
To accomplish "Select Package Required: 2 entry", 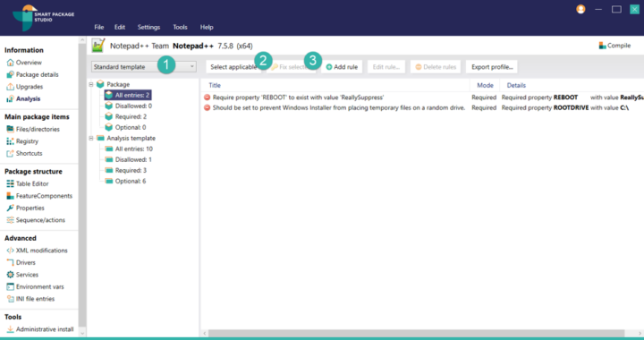I will pyautogui.click(x=126, y=116).
